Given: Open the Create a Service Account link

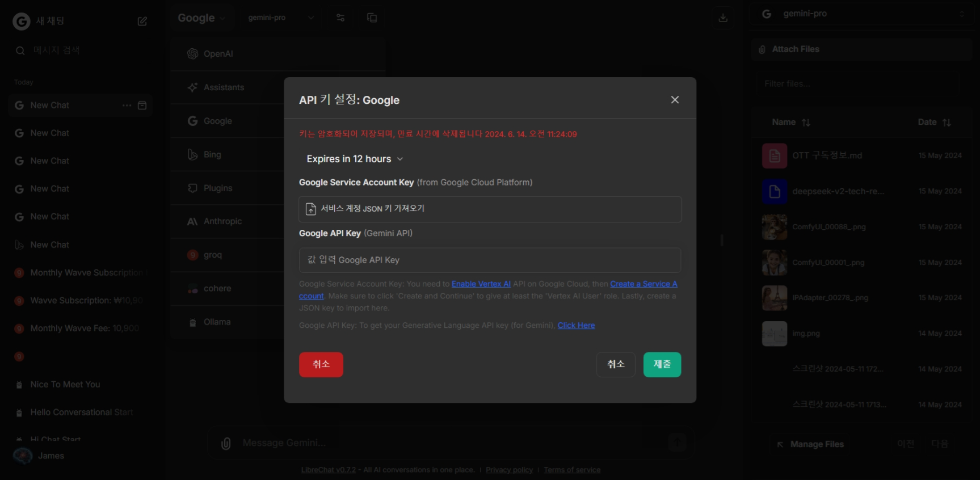Looking at the screenshot, I should (x=643, y=284).
